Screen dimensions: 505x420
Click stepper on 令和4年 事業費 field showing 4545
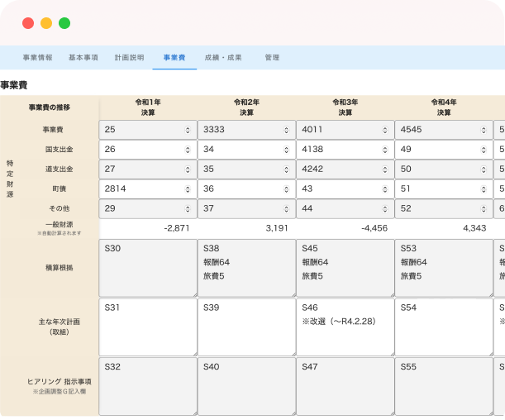coord(484,130)
